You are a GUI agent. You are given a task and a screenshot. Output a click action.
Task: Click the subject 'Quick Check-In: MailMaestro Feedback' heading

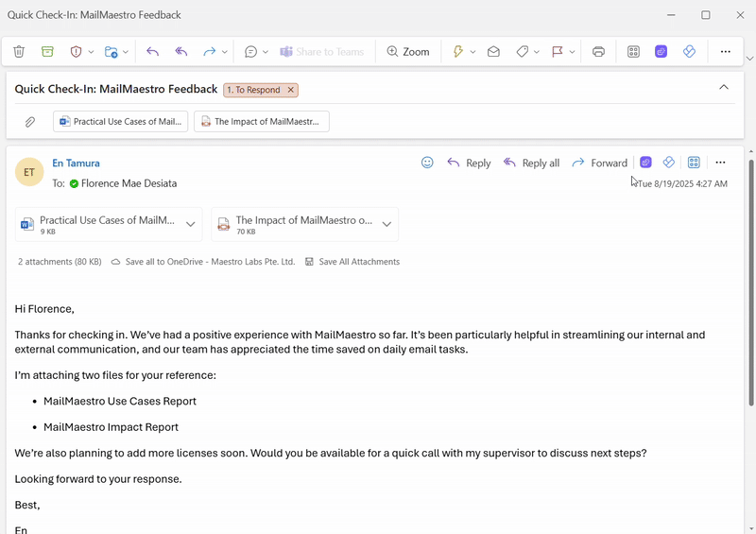pos(116,89)
